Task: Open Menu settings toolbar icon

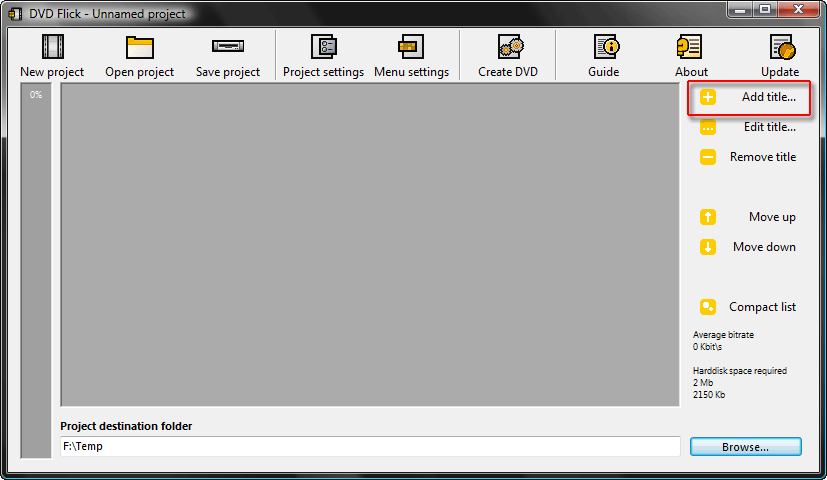Action: (x=411, y=47)
